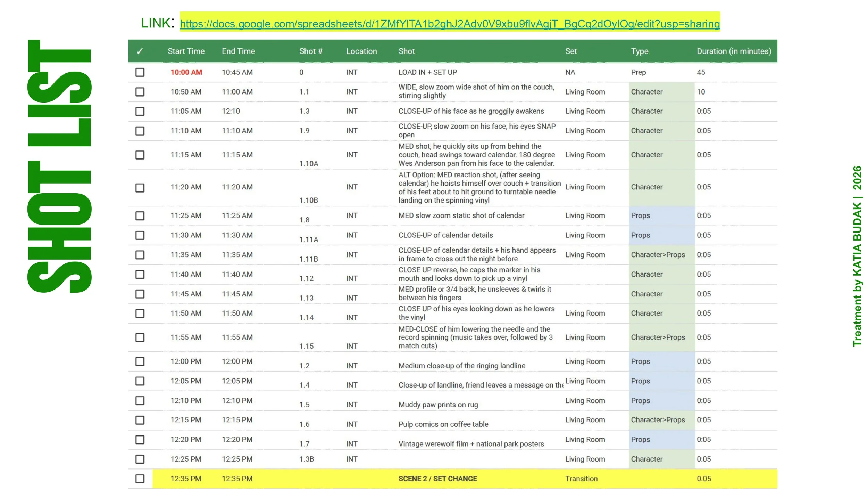Check the ALT option shot 1.10B row
The image size is (868, 489).
pyautogui.click(x=140, y=187)
